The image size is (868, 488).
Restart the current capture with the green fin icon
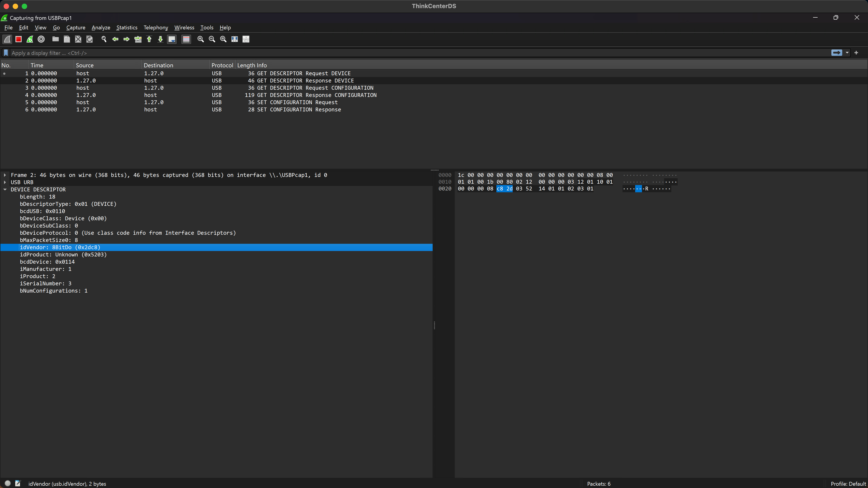coord(30,39)
